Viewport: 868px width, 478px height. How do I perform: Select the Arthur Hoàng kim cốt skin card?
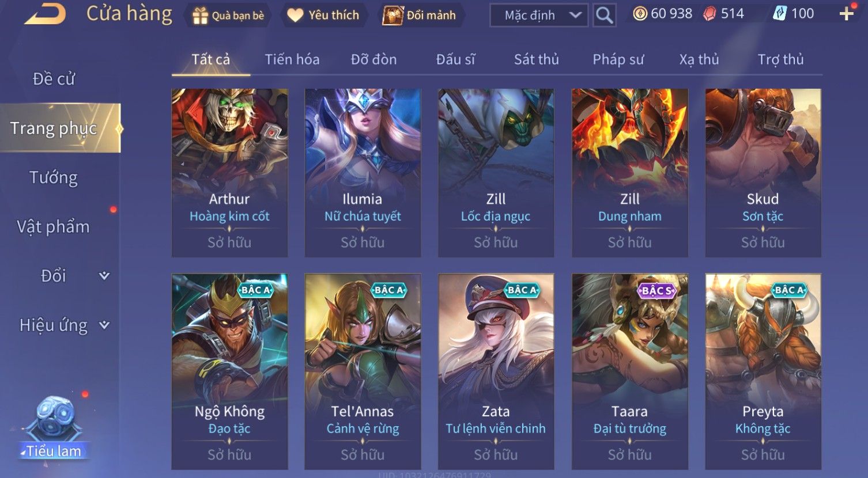pos(229,173)
